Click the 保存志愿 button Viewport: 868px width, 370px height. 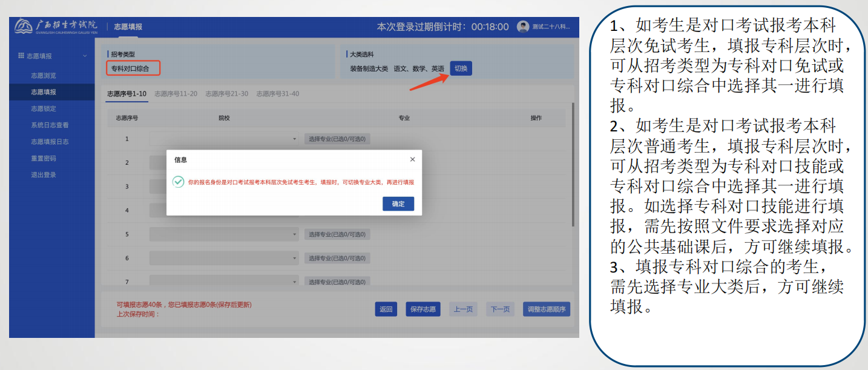(422, 309)
